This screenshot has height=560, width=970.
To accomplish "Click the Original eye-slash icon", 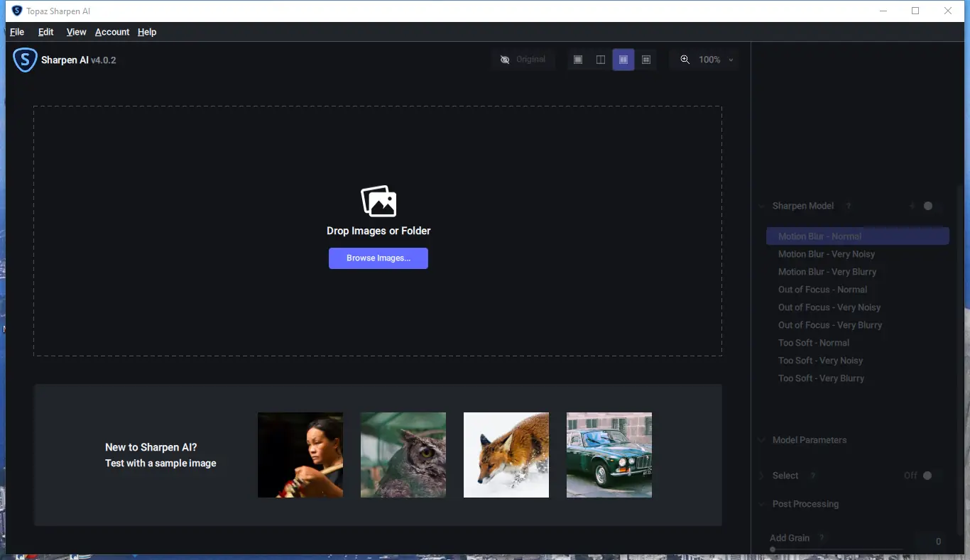I will point(505,60).
